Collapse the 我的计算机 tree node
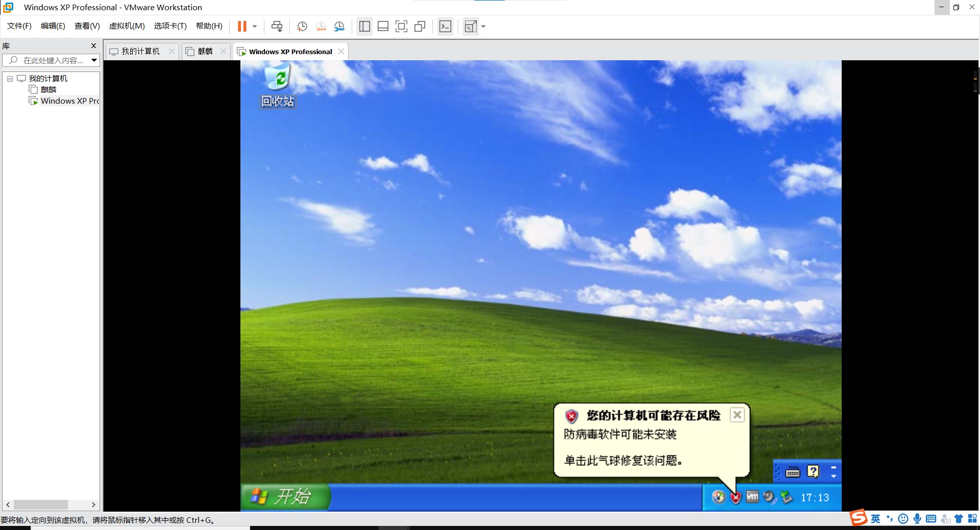This screenshot has height=530, width=980. (x=10, y=79)
